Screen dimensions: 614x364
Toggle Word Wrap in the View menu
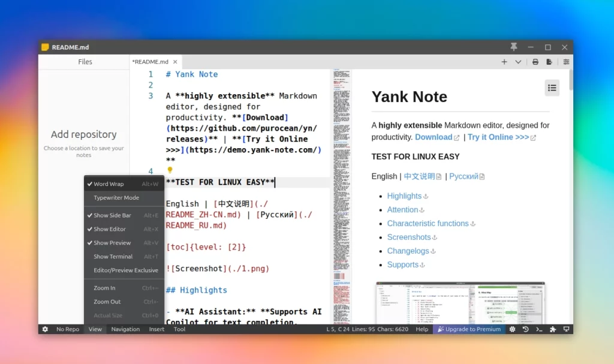pos(124,183)
